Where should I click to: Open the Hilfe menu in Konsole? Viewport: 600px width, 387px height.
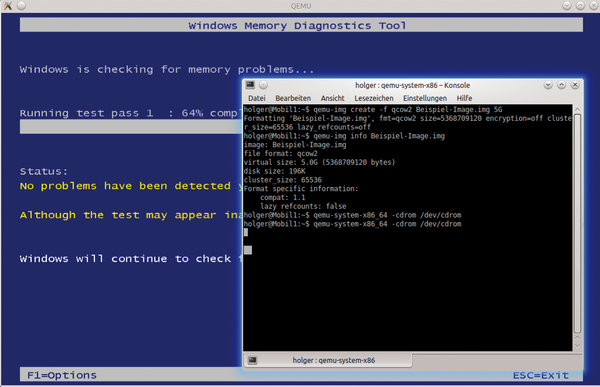point(464,98)
